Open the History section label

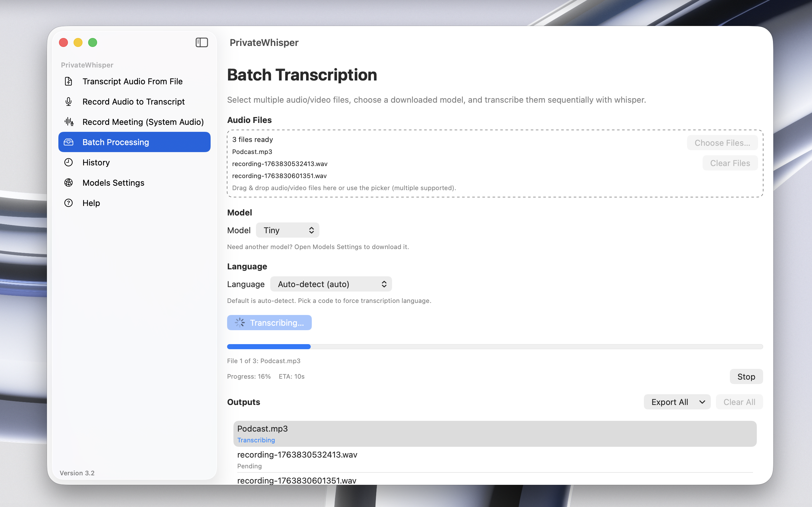pos(96,162)
